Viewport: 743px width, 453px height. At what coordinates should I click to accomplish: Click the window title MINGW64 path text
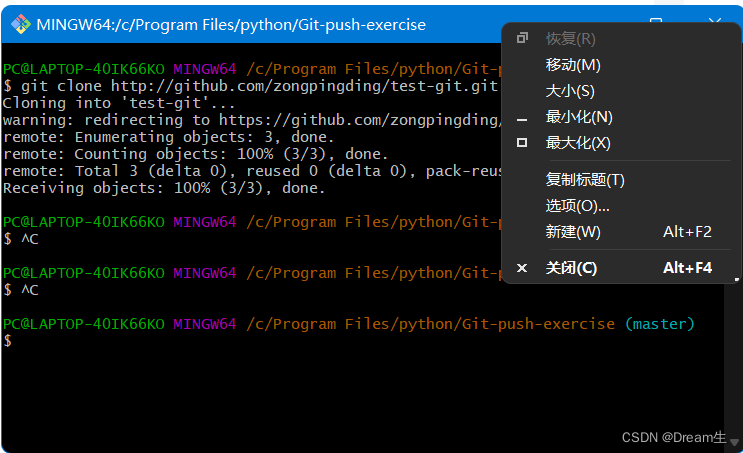(x=231, y=25)
